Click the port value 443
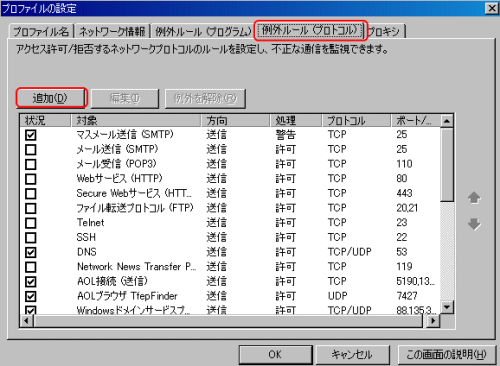 (404, 193)
